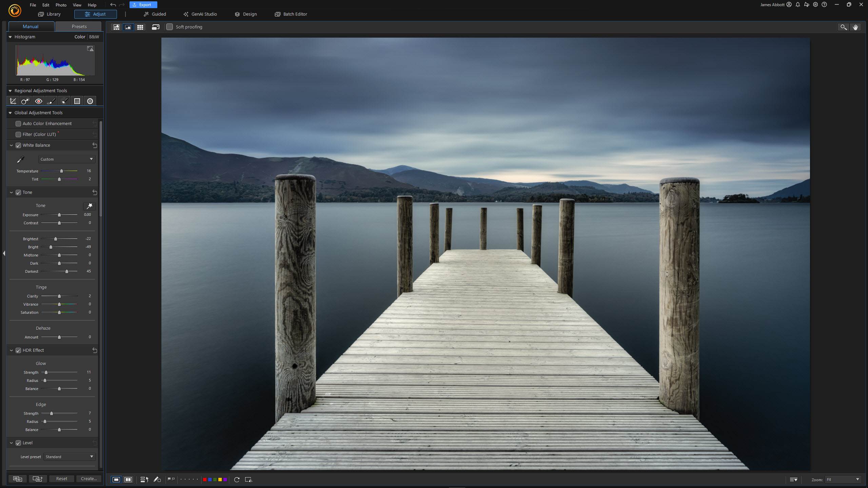The height and width of the screenshot is (488, 868).
Task: Click the auto tone magic wand
Action: (x=89, y=206)
